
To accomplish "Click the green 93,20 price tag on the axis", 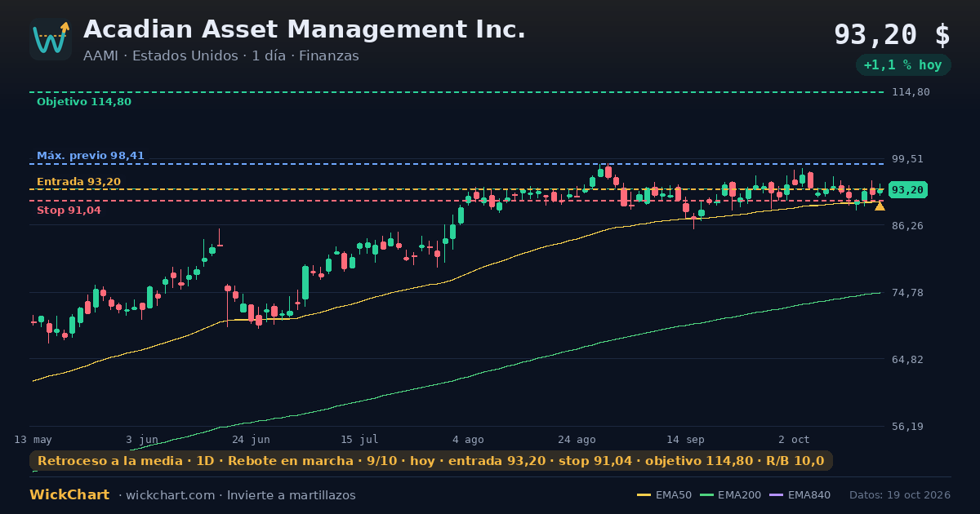I will [907, 189].
